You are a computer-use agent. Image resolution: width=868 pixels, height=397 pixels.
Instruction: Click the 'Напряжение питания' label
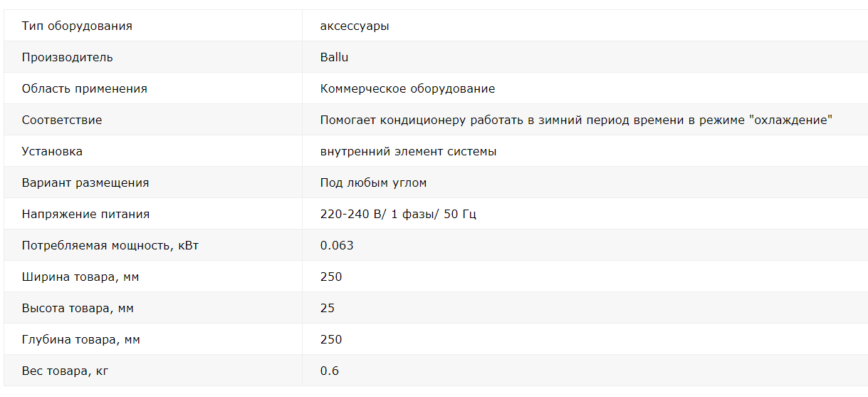click(85, 215)
